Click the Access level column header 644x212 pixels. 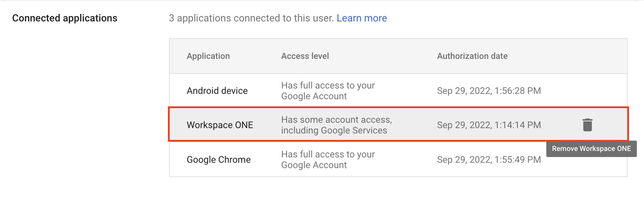[305, 56]
